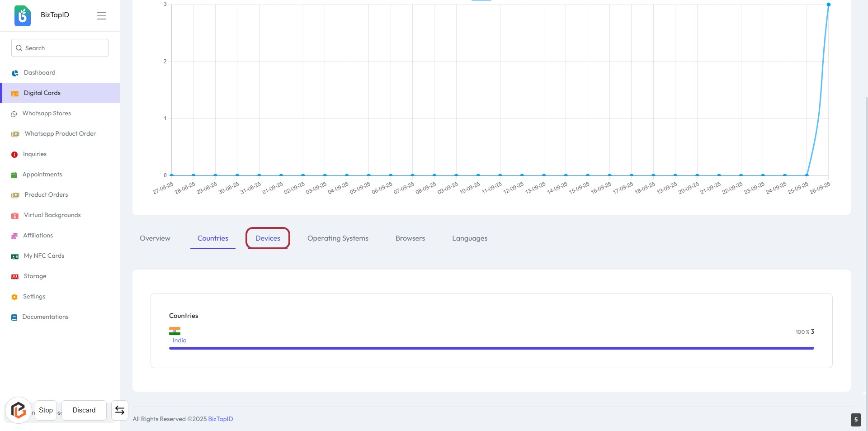Click the Virtual Backgrounds icon
This screenshot has height=431, width=868.
[x=15, y=216]
